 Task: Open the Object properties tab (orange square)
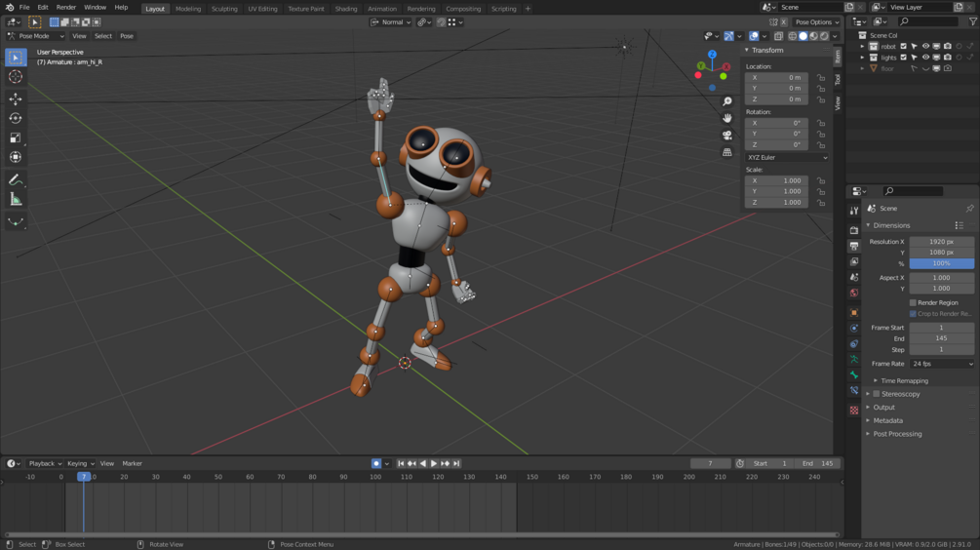point(854,312)
